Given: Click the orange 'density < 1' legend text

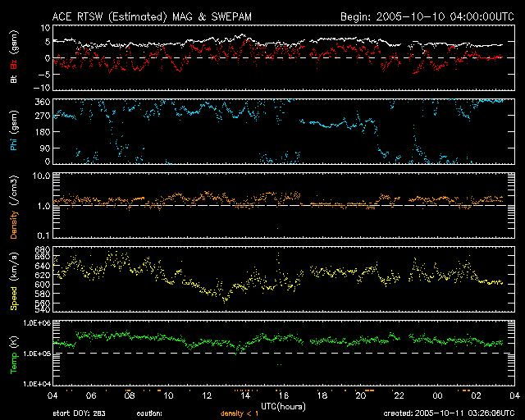Looking at the screenshot, I should click(x=240, y=413).
